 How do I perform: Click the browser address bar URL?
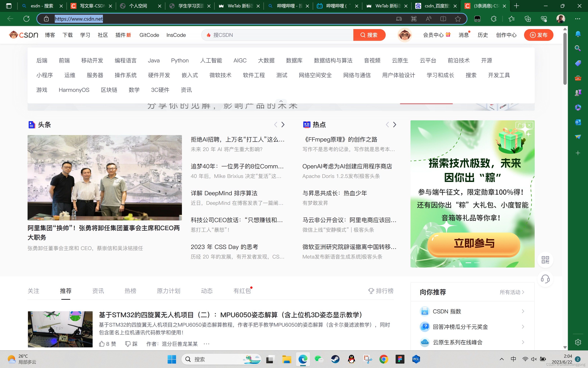click(79, 19)
